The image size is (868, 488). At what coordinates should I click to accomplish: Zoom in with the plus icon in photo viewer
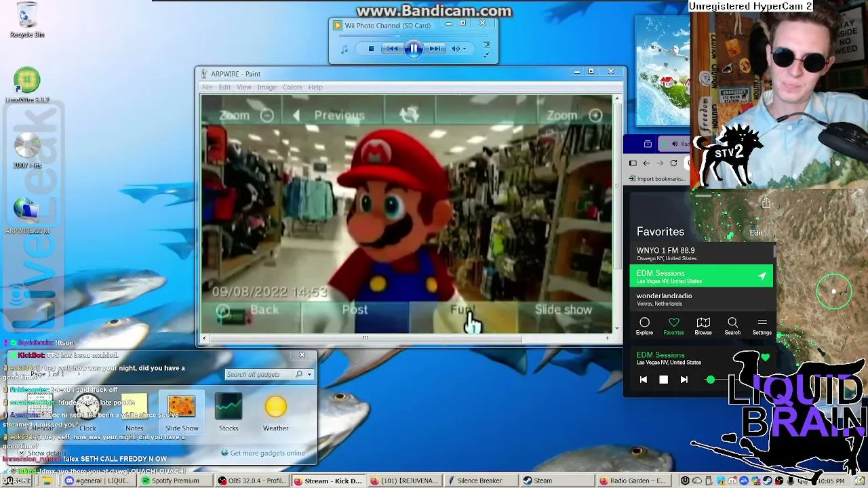pyautogui.click(x=595, y=115)
